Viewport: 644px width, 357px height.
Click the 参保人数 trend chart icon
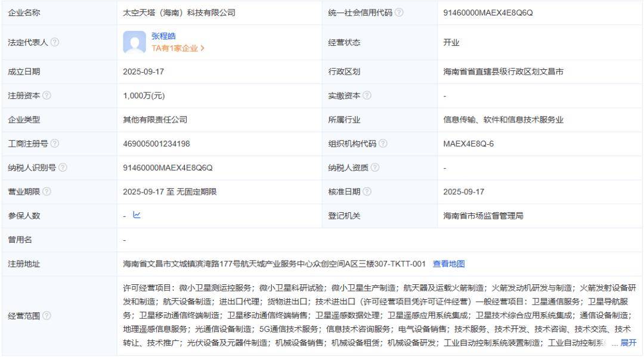(137, 215)
